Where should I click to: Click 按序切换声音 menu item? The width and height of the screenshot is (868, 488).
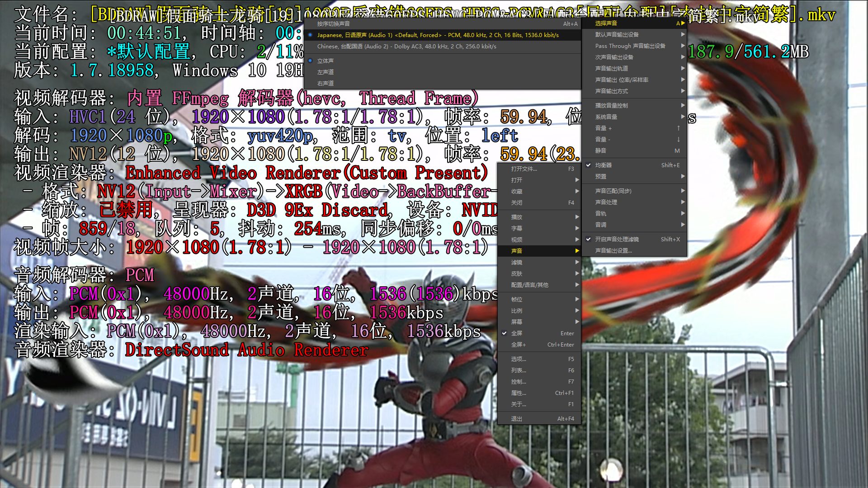click(x=442, y=23)
